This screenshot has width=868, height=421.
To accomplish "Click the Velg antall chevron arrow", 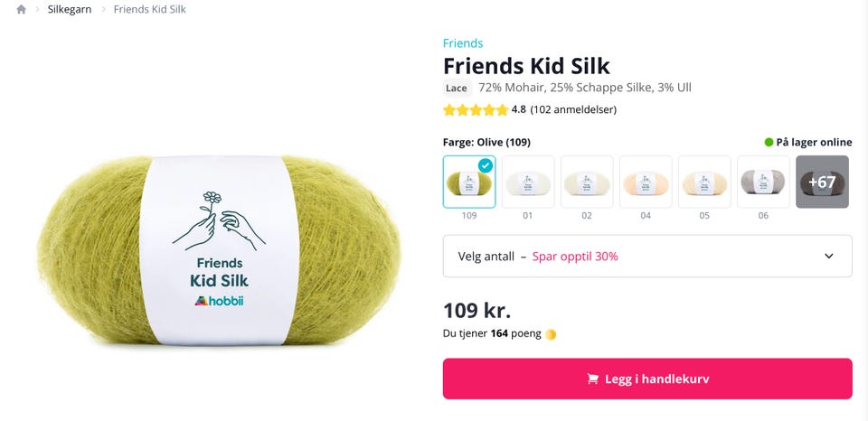I will (829, 257).
